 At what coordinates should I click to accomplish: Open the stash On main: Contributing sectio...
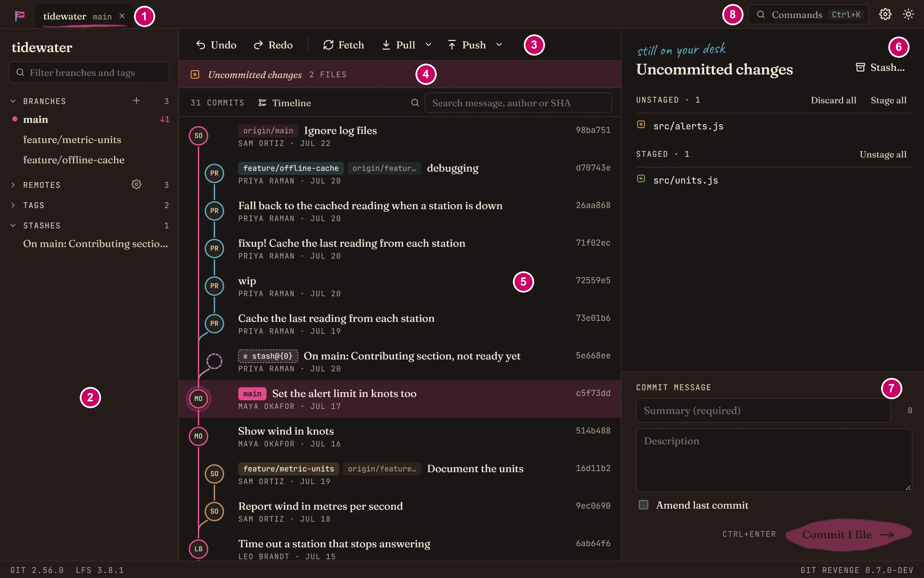pos(90,244)
